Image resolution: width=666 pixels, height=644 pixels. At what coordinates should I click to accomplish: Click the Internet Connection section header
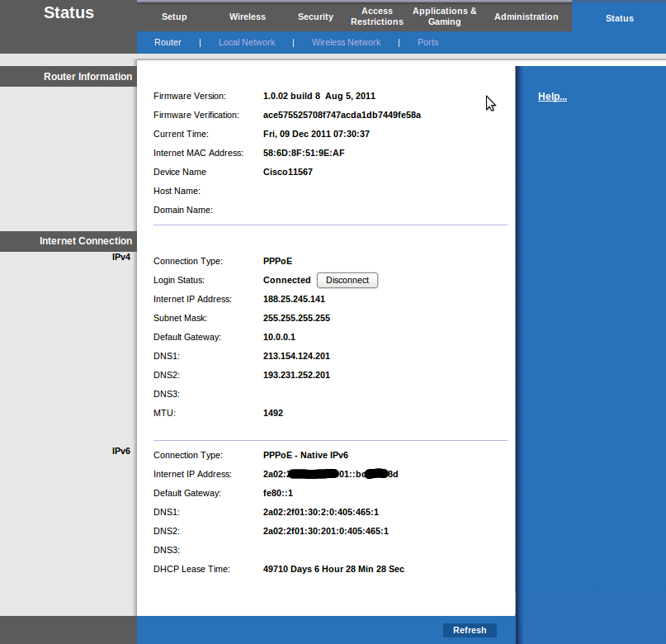(x=85, y=241)
